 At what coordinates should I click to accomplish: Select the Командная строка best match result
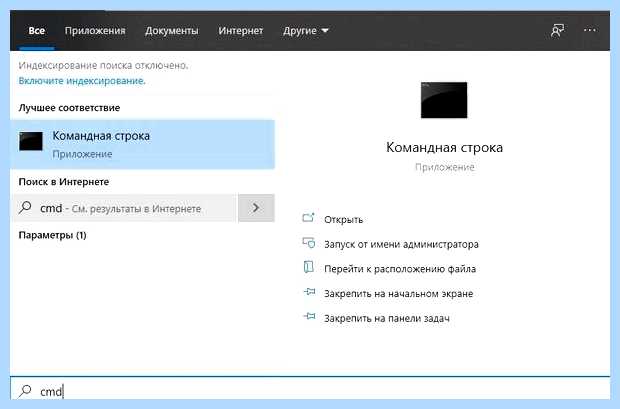143,144
